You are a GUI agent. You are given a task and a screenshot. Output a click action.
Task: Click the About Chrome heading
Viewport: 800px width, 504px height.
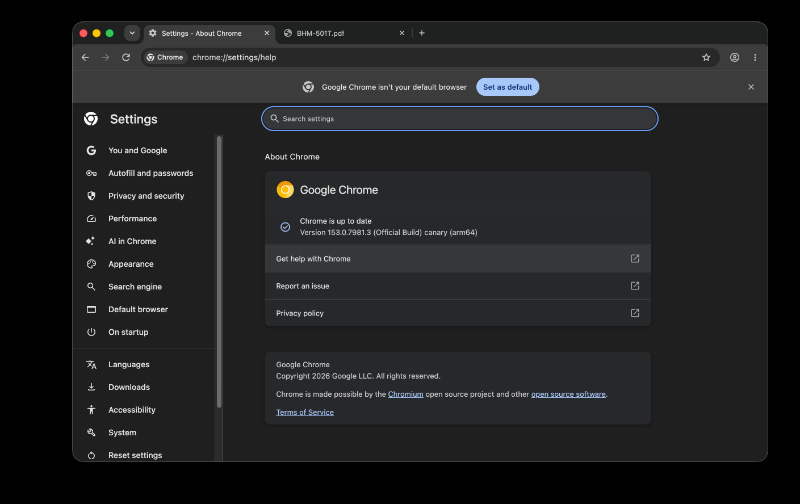(292, 157)
